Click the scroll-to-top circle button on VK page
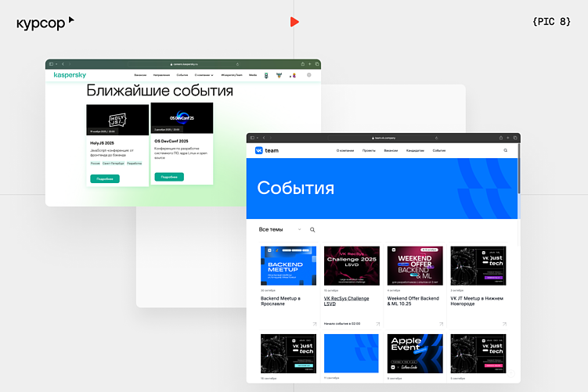 click(x=511, y=373)
